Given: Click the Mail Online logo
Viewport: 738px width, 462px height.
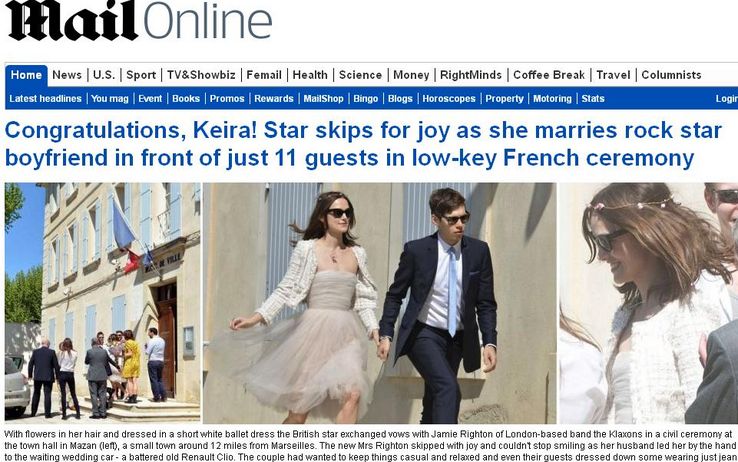Looking at the screenshot, I should (x=139, y=21).
